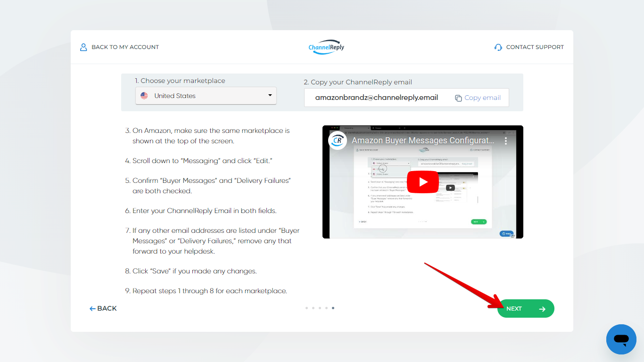The width and height of the screenshot is (644, 362).
Task: Open the United States marketplace dropdown
Action: point(206,96)
